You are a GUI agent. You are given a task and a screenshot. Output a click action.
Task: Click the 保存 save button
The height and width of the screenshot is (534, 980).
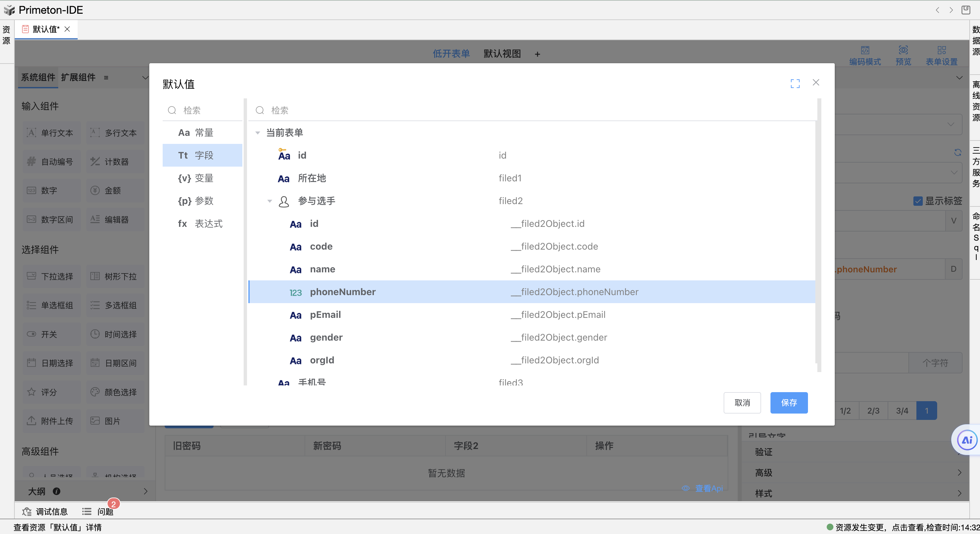tap(789, 403)
